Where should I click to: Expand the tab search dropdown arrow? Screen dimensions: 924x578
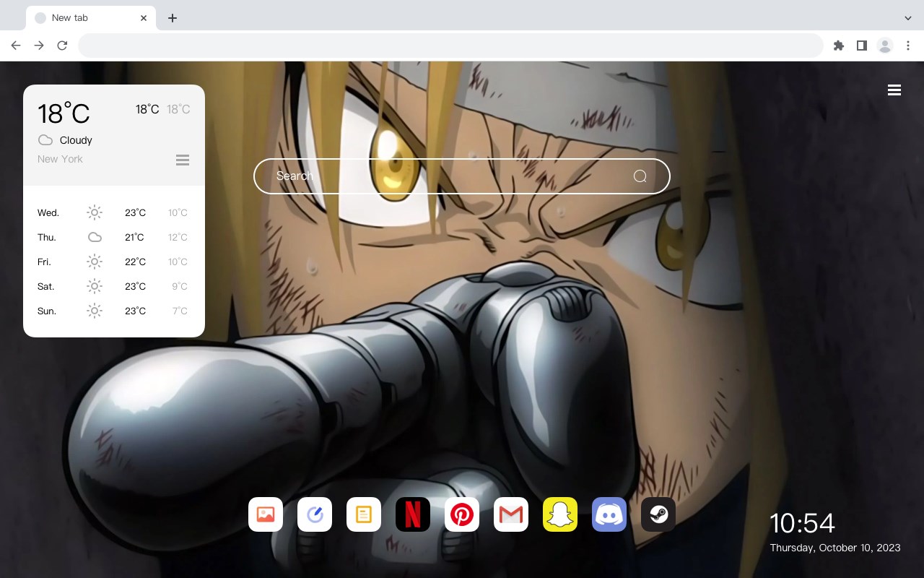tap(908, 18)
